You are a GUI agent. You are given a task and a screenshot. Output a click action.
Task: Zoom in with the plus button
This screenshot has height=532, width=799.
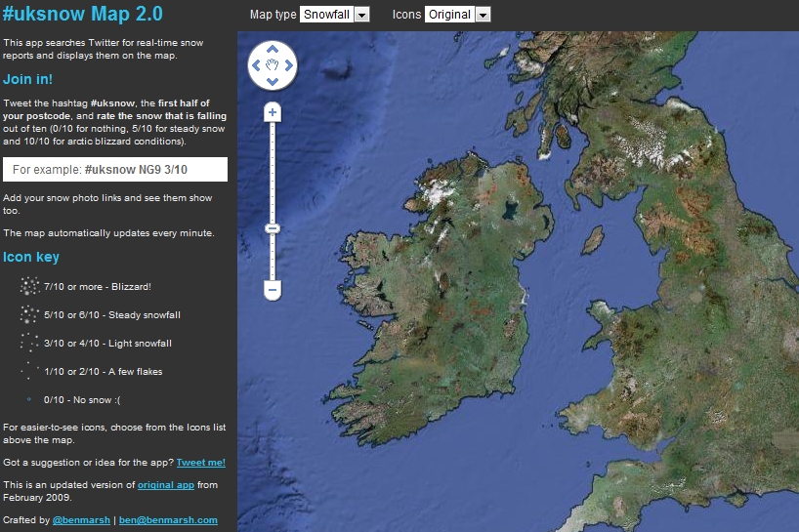[273, 112]
